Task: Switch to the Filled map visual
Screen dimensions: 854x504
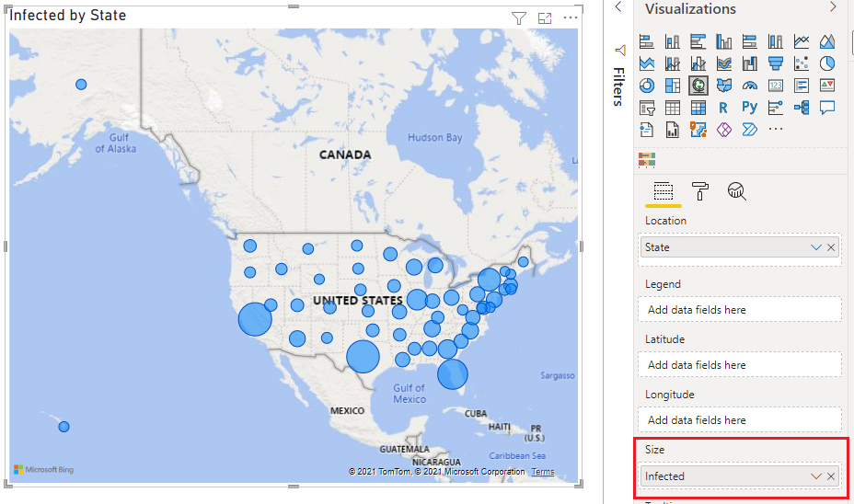Action: coord(724,86)
